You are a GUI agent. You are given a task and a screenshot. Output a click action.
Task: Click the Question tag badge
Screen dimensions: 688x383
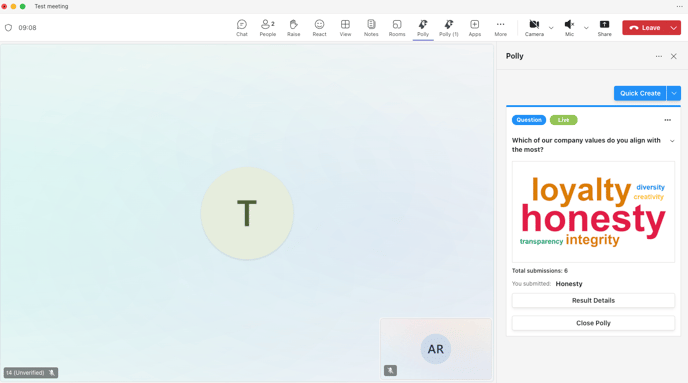[x=529, y=120]
